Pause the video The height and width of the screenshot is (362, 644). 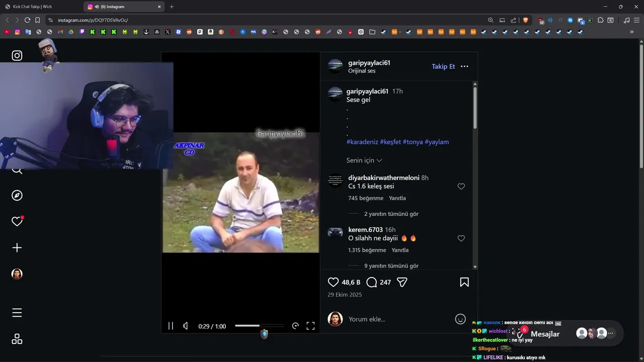[x=171, y=326]
